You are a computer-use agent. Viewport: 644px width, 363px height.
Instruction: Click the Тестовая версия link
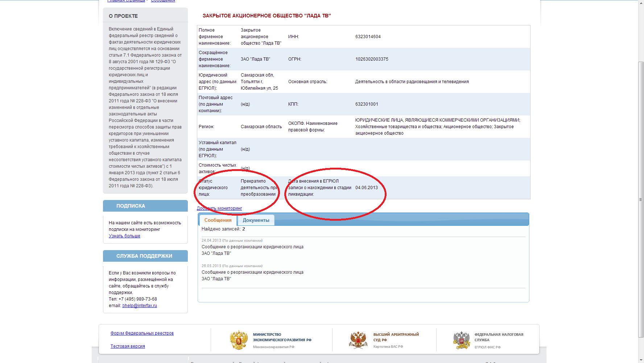click(x=128, y=346)
